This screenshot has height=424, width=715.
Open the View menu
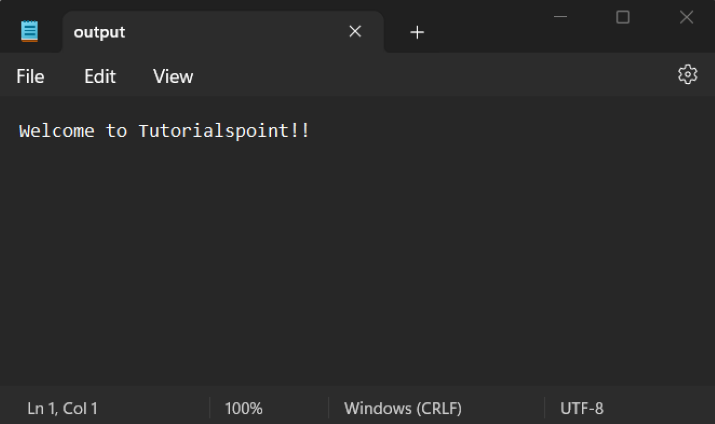pos(173,76)
